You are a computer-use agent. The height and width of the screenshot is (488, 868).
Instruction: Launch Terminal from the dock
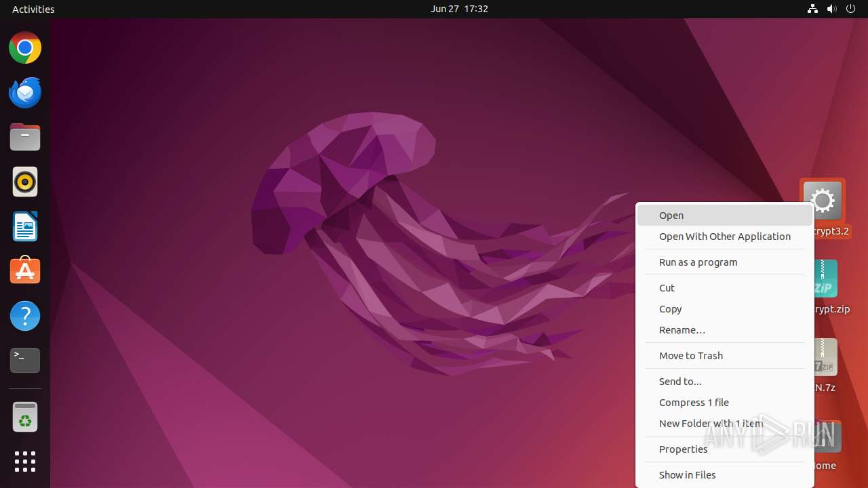coord(25,361)
